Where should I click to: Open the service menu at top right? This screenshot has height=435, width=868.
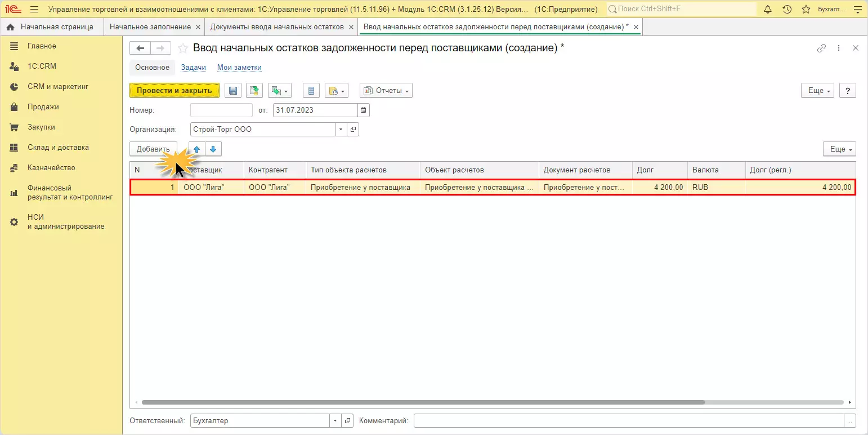(x=858, y=10)
